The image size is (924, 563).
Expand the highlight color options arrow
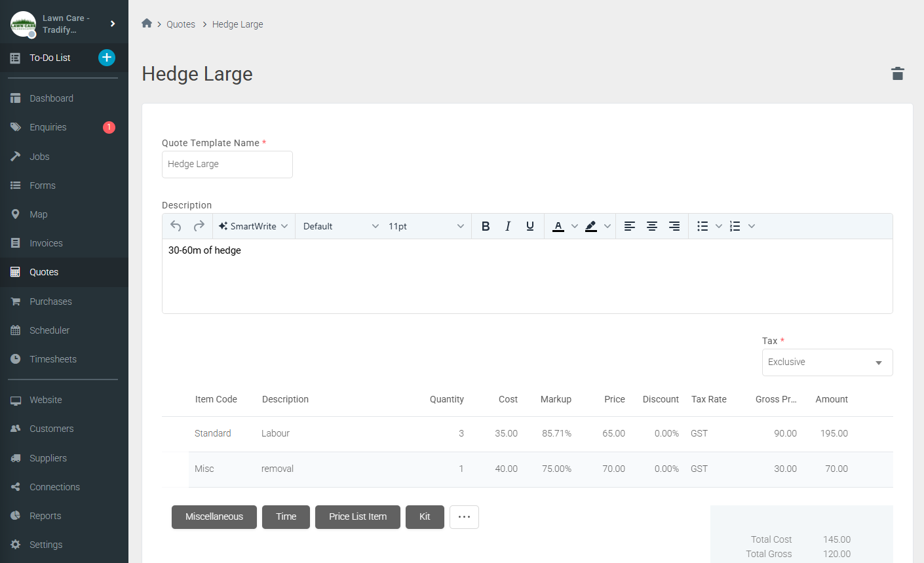[x=607, y=226]
